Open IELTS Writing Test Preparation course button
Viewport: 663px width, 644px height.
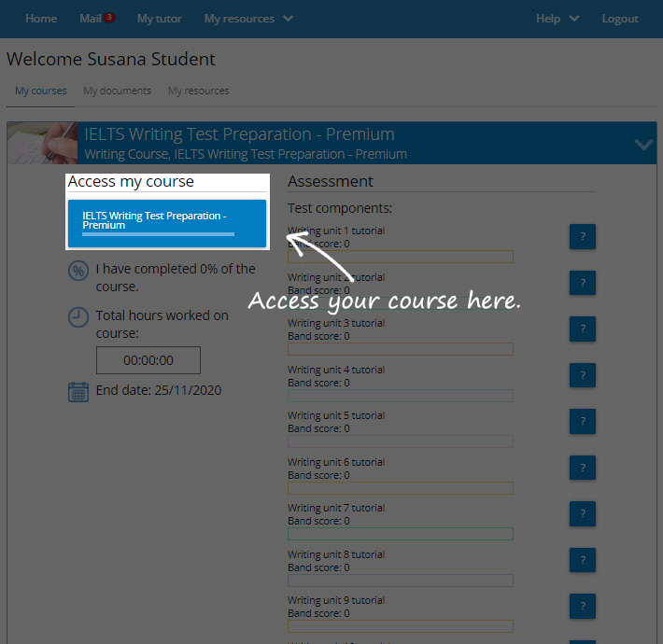point(167,222)
